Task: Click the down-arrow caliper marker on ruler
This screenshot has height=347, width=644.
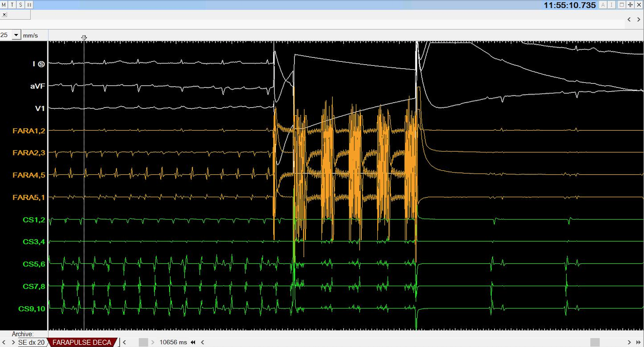Action: point(84,38)
